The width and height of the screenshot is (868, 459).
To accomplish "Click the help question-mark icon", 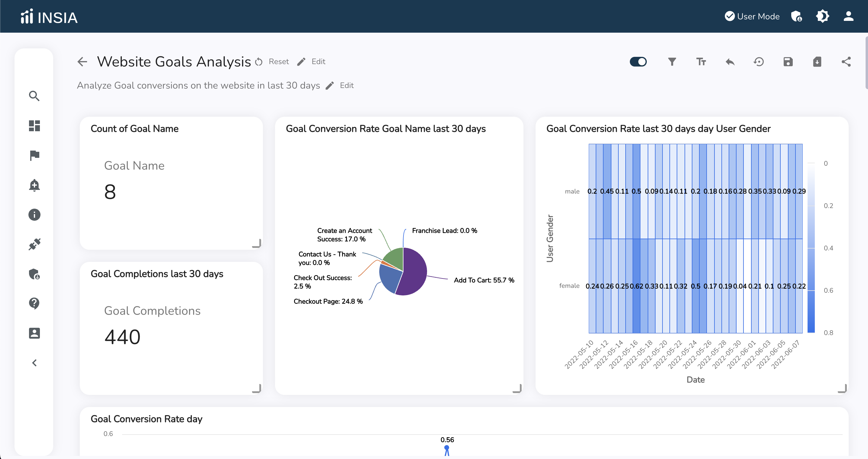I will pos(34,303).
